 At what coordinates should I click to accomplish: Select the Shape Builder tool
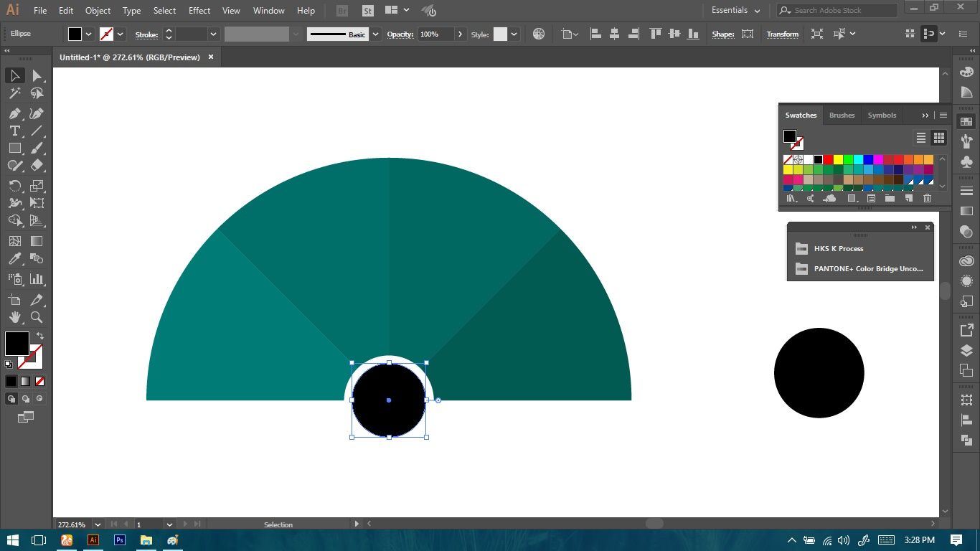tap(14, 220)
